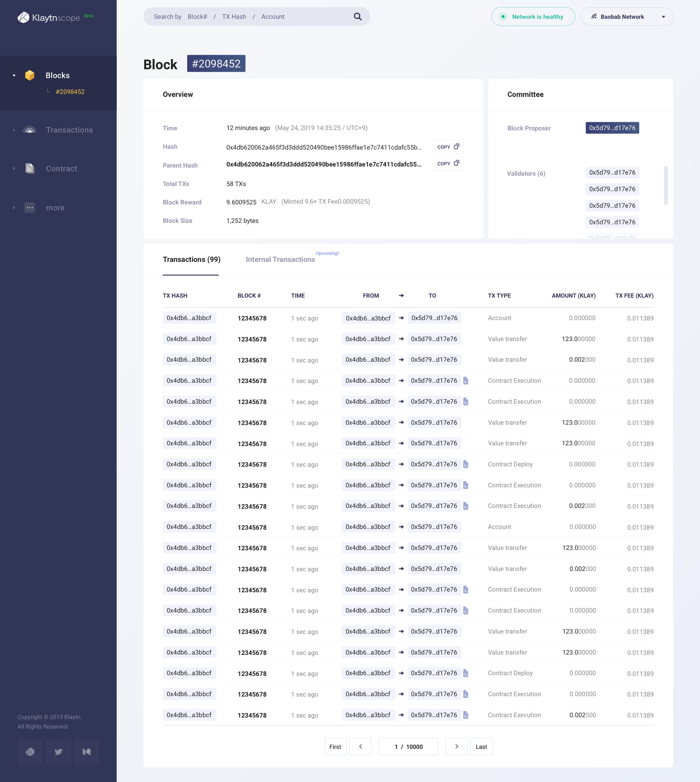700x782 pixels.
Task: Select the Transactions (99) tab
Action: tap(191, 260)
